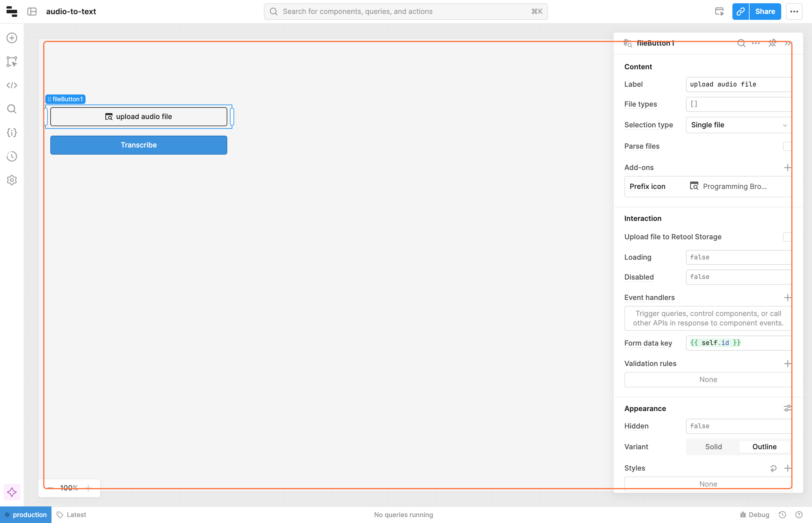Click the State braces icon
The height and width of the screenshot is (523, 812).
(x=12, y=132)
